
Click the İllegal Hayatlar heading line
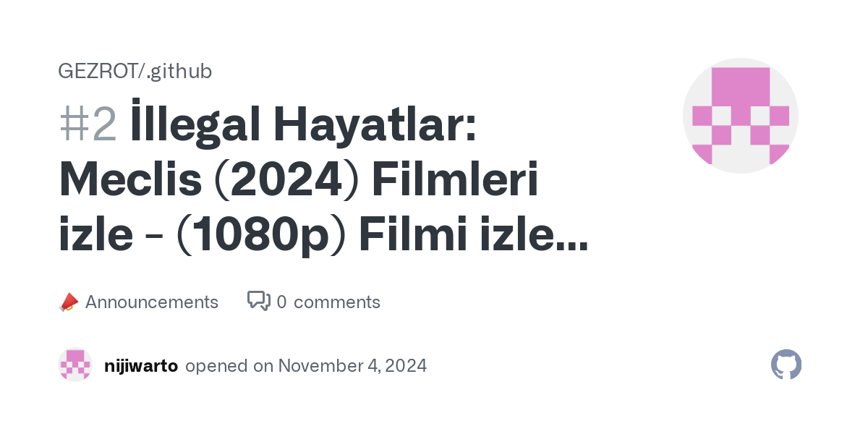coord(302,124)
